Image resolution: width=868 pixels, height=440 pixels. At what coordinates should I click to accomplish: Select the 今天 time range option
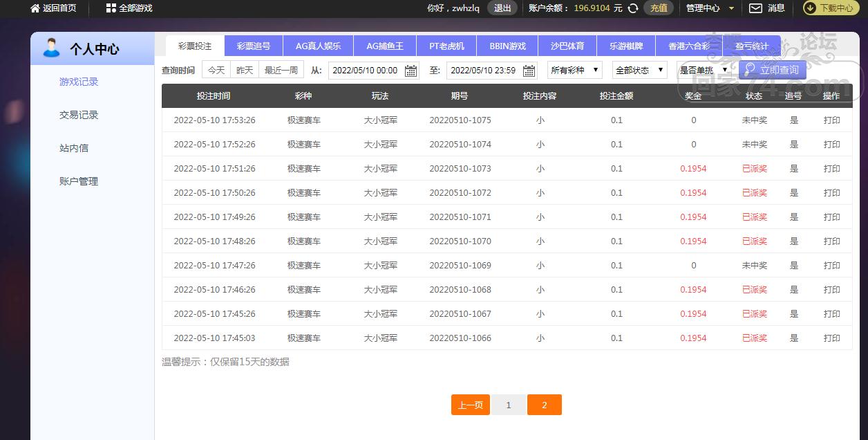(216, 70)
